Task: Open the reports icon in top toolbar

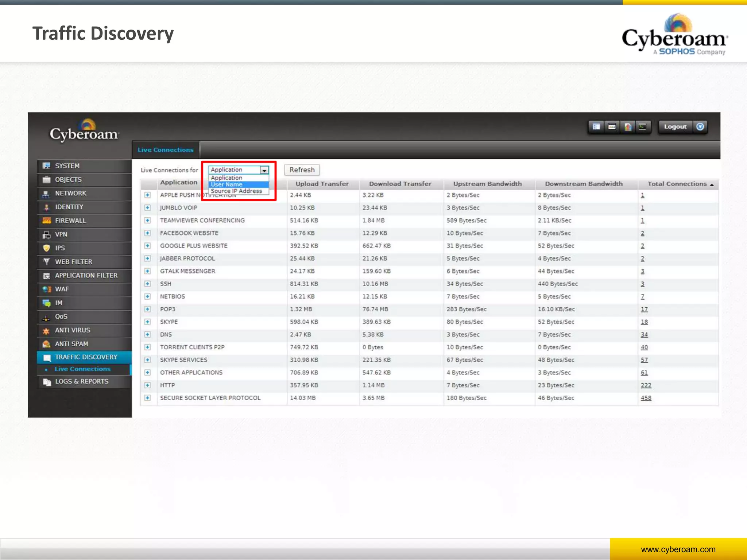Action: 628,127
